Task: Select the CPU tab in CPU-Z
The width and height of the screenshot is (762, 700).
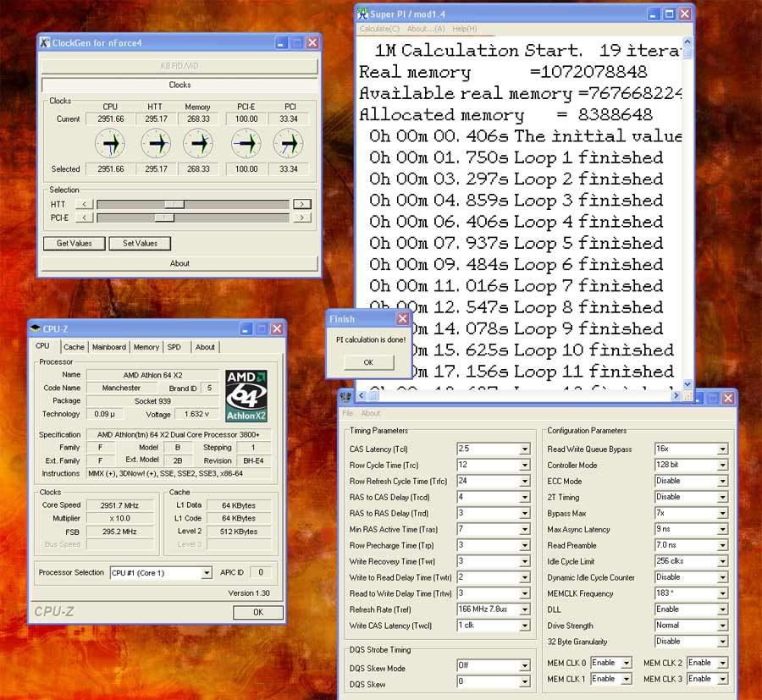Action: [x=43, y=346]
